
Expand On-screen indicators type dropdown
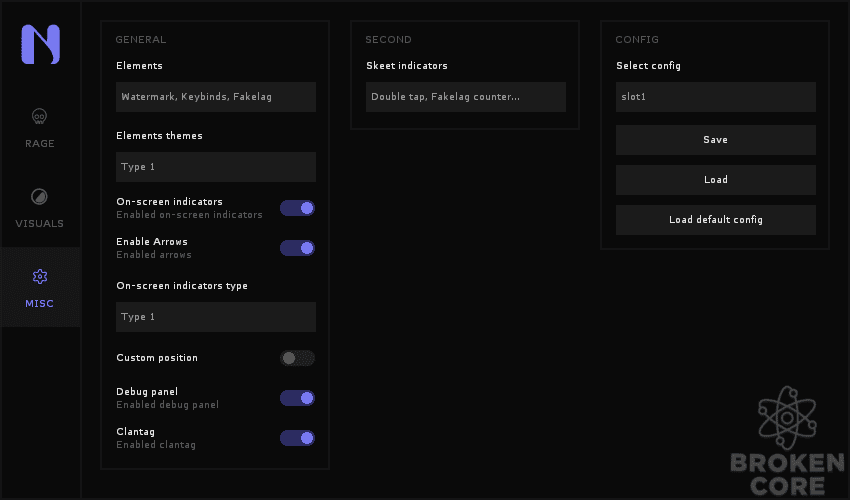(x=216, y=317)
